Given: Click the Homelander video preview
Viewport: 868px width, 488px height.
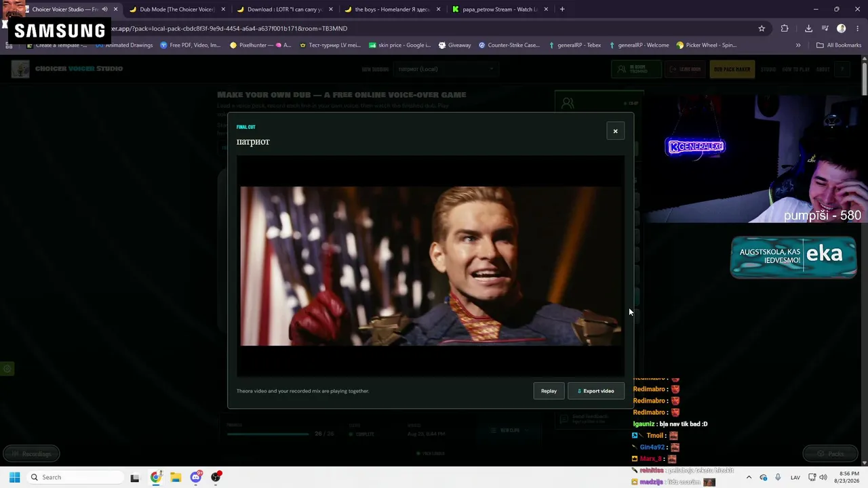Looking at the screenshot, I should [x=431, y=266].
